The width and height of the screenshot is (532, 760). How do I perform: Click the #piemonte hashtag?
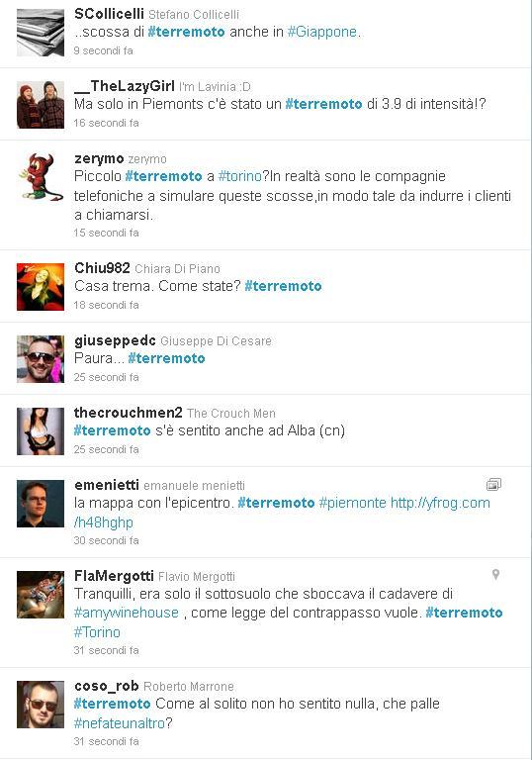point(353,503)
